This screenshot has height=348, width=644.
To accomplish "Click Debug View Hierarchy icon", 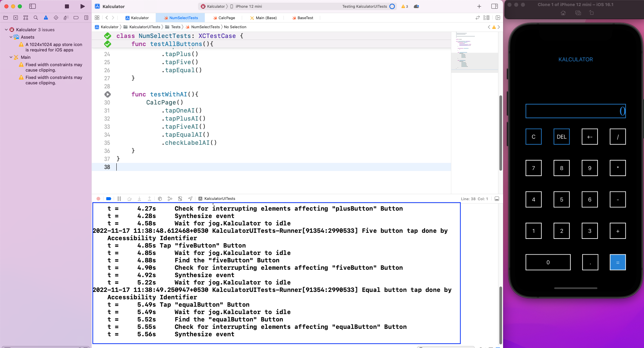I will coord(160,199).
